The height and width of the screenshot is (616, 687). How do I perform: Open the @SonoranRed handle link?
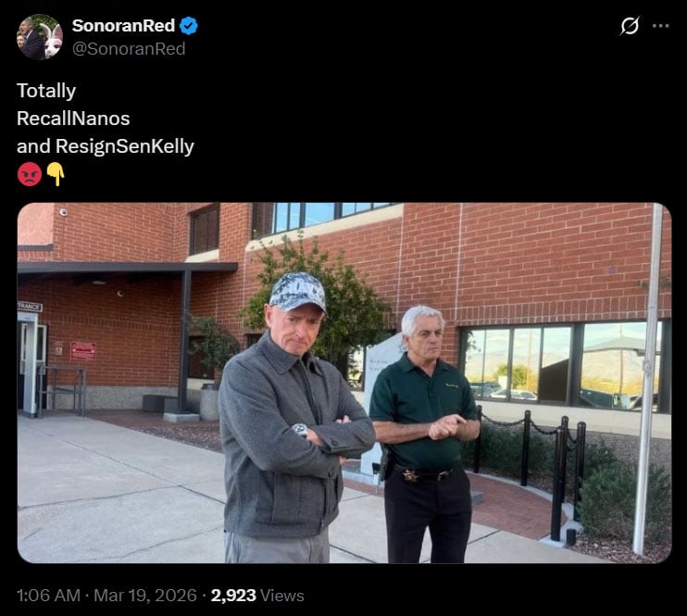tap(129, 49)
